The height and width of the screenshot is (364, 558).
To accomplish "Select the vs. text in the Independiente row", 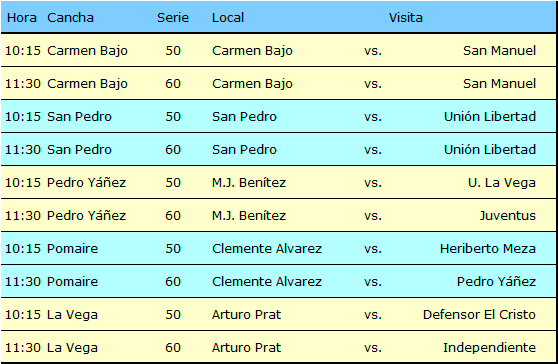I will 373,348.
